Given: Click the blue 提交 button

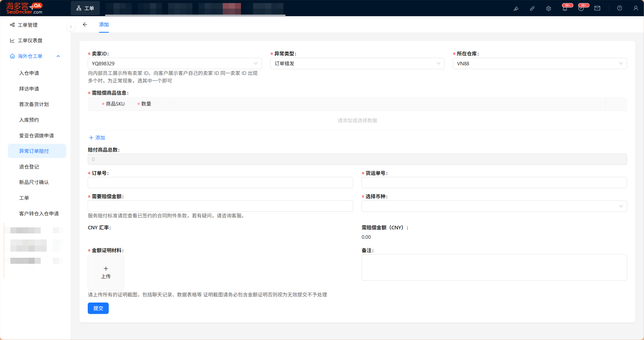Looking at the screenshot, I should (98, 308).
